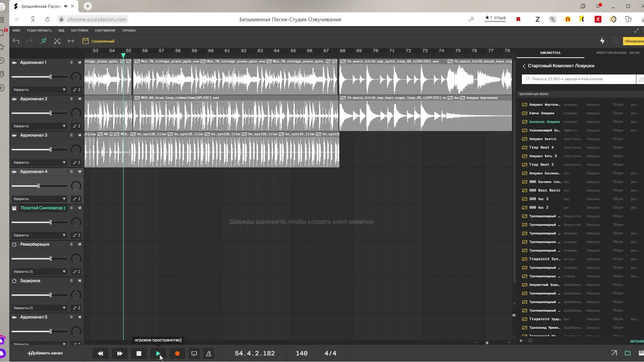Mute Аудиоканал 3 with its M button
The width and height of the screenshot is (644, 362).
(79, 135)
